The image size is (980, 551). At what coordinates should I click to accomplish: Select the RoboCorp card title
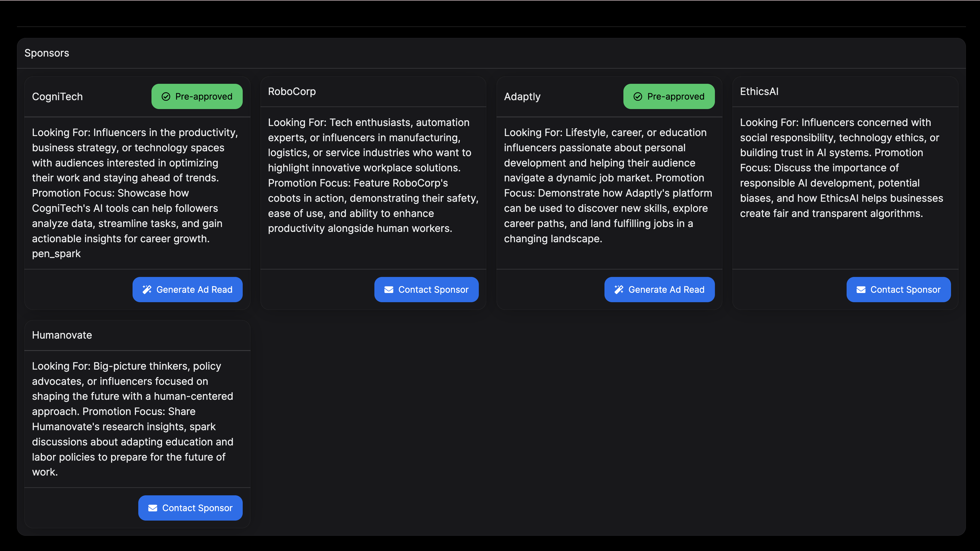[292, 91]
